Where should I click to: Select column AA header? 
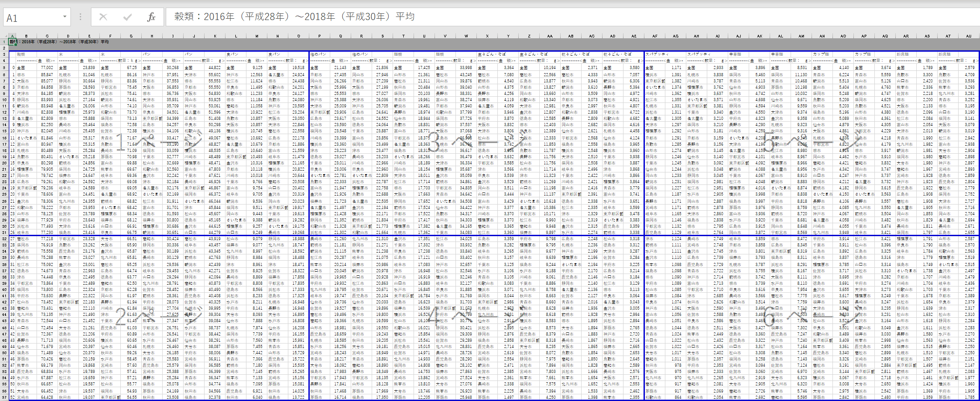click(x=550, y=36)
